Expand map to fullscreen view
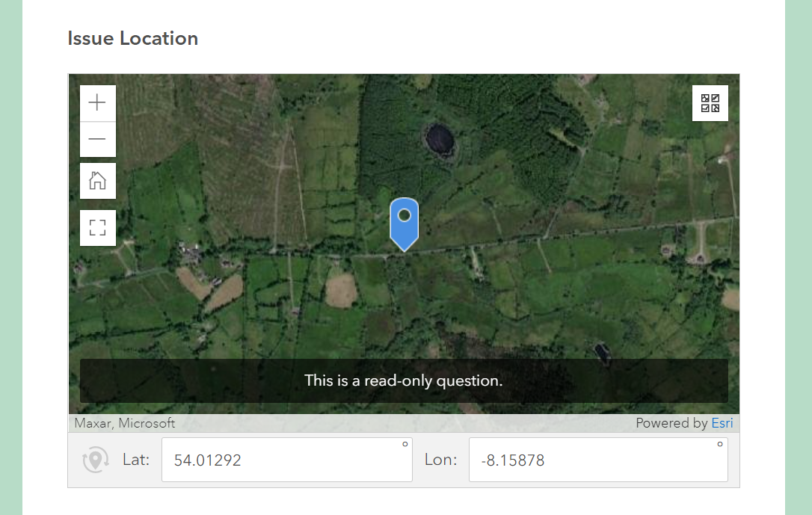Image resolution: width=812 pixels, height=515 pixels. click(98, 228)
